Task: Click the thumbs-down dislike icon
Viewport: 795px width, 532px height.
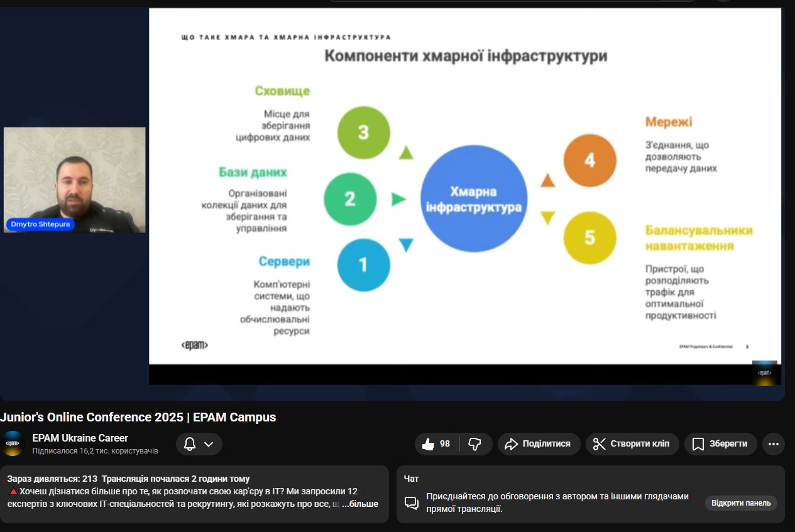Action: pyautogui.click(x=475, y=444)
